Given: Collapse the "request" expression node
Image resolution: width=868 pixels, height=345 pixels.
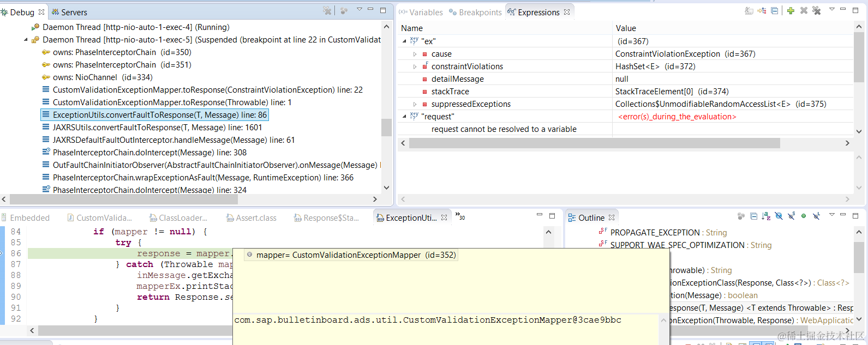Looking at the screenshot, I should [x=404, y=117].
